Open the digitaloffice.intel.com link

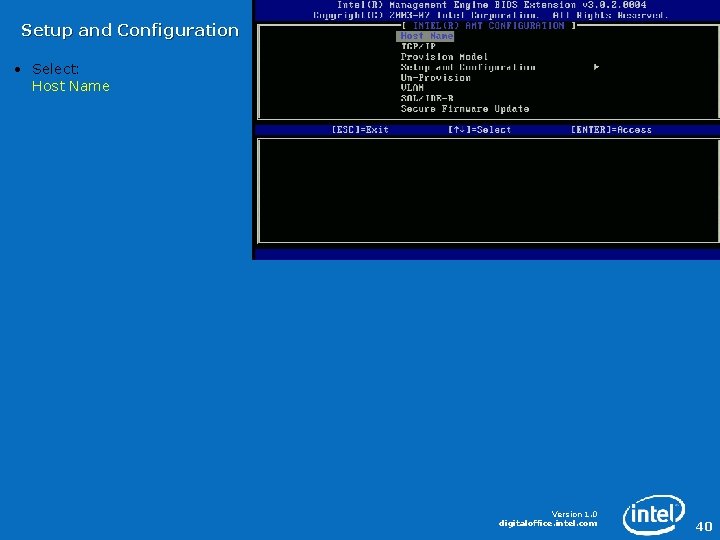(x=548, y=523)
